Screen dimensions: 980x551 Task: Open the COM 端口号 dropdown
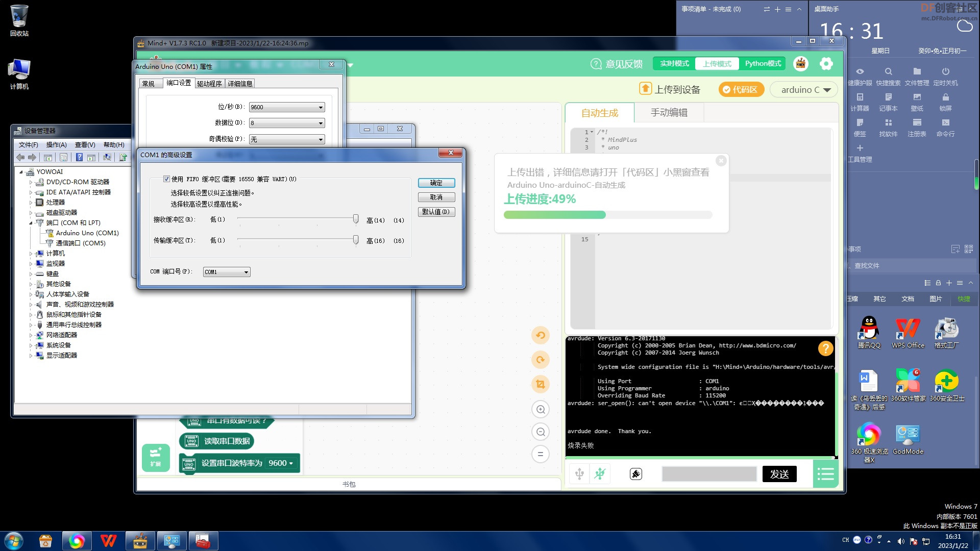(227, 272)
